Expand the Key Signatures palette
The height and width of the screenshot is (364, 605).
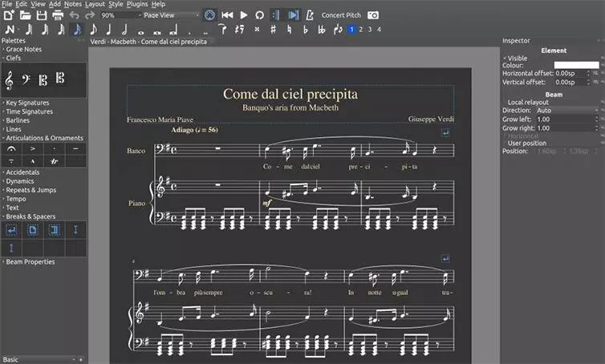(27, 103)
